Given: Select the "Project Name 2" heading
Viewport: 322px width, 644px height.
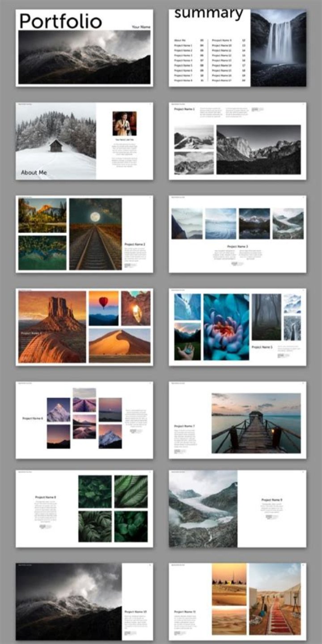Looking at the screenshot, I should (x=135, y=245).
